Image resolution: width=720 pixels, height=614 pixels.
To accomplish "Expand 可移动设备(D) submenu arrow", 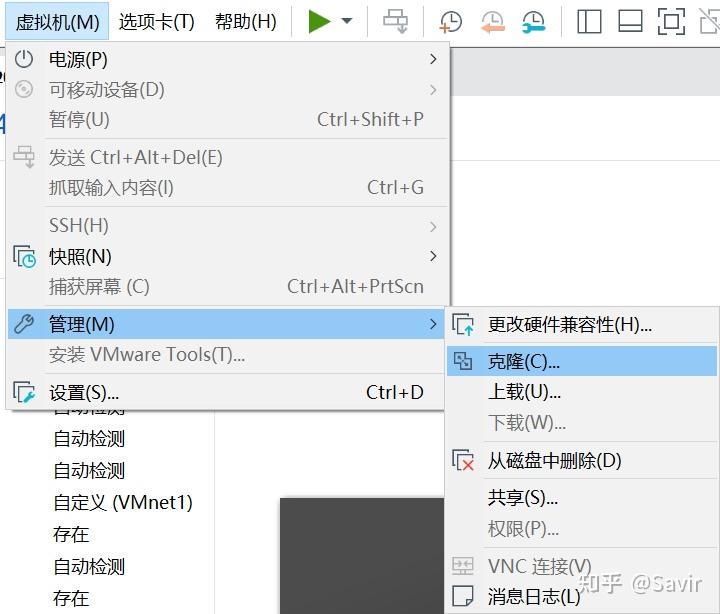I will (433, 90).
